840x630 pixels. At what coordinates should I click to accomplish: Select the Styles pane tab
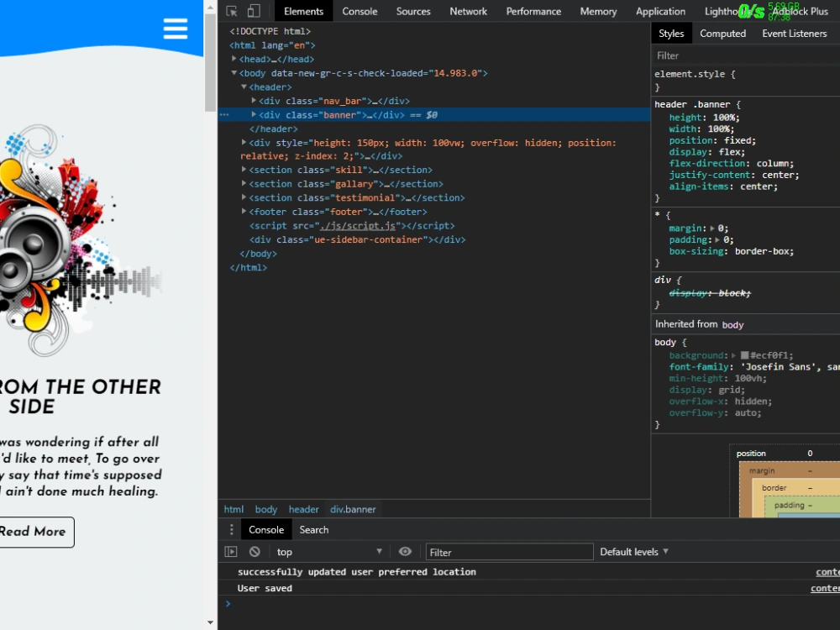click(x=671, y=34)
